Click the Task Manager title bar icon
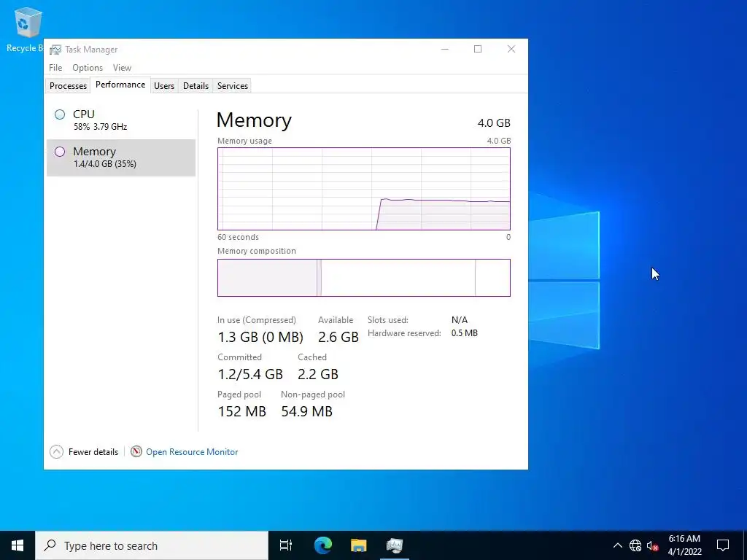747x560 pixels. click(55, 50)
